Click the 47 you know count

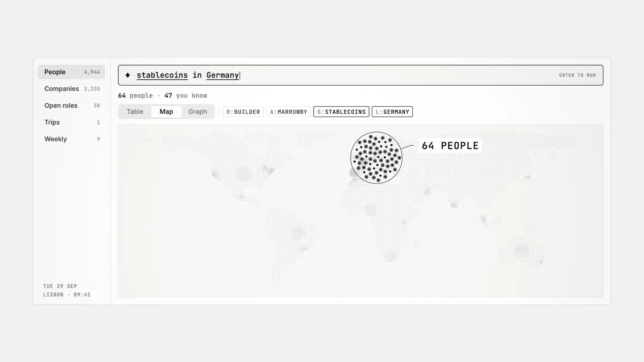186,96
